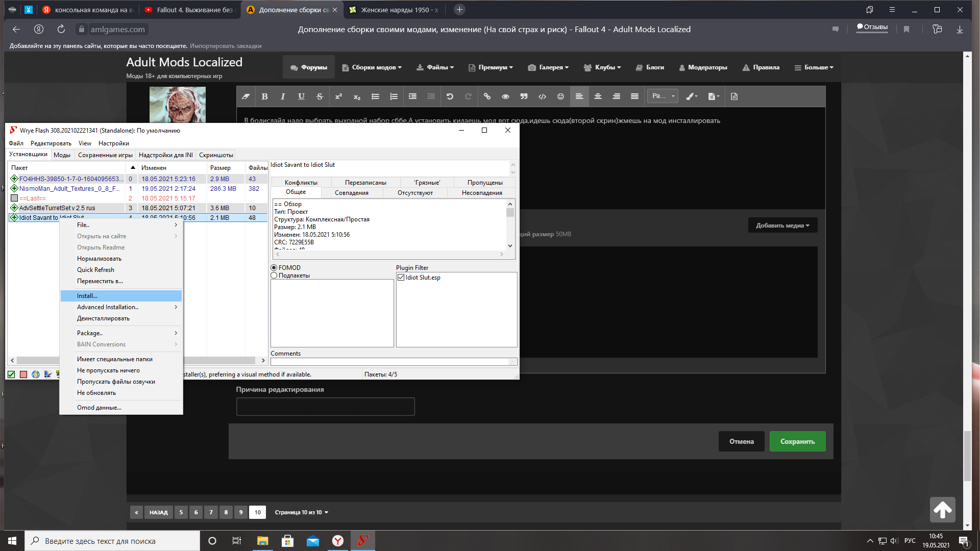Check the Idiot Slut.esp plugin checkbox

[401, 278]
